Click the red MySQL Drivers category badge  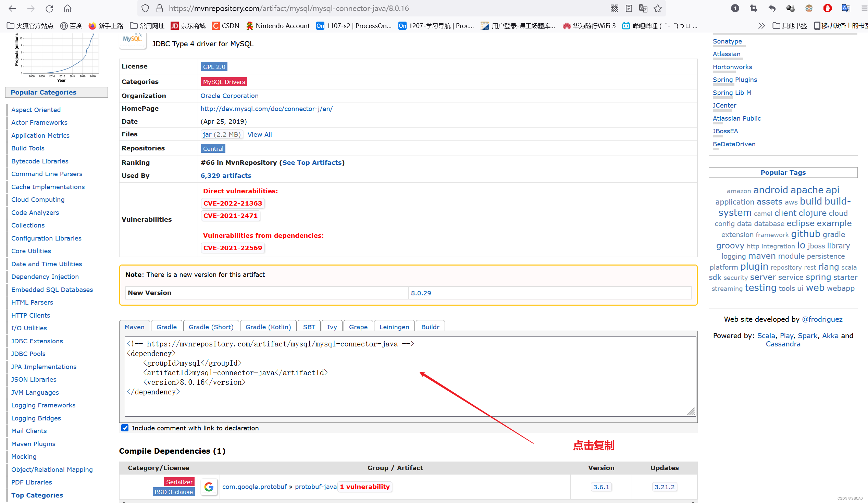(x=224, y=82)
